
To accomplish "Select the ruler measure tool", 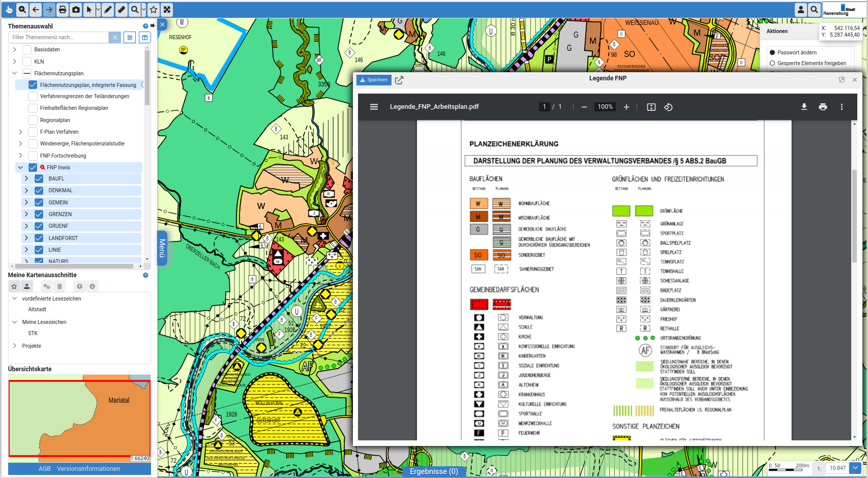I will [x=122, y=9].
